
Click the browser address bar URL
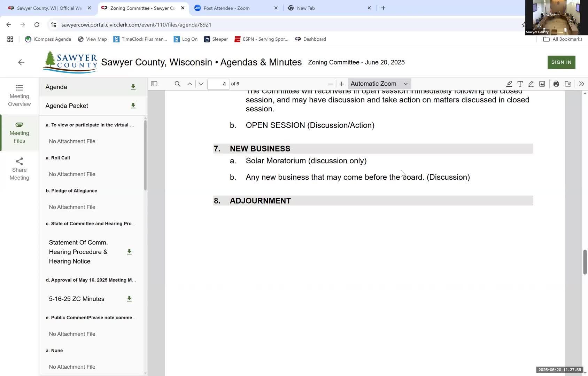[136, 25]
